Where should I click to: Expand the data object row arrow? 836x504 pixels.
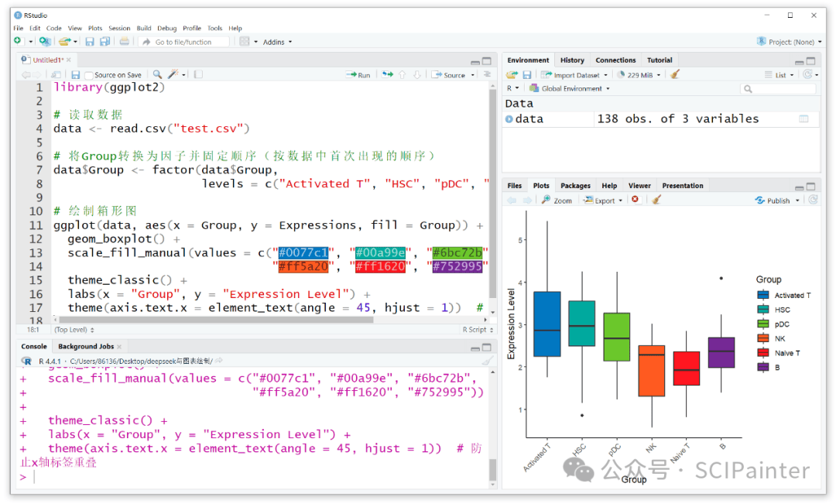point(509,119)
